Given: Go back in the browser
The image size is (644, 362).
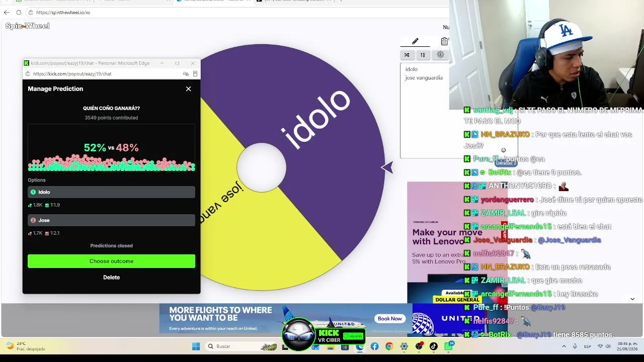Looking at the screenshot, I should coord(7,12).
